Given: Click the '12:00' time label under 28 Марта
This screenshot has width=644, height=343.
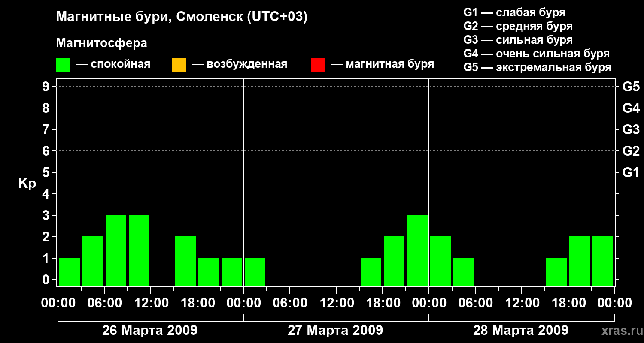Looking at the screenshot, I should 522,303.
